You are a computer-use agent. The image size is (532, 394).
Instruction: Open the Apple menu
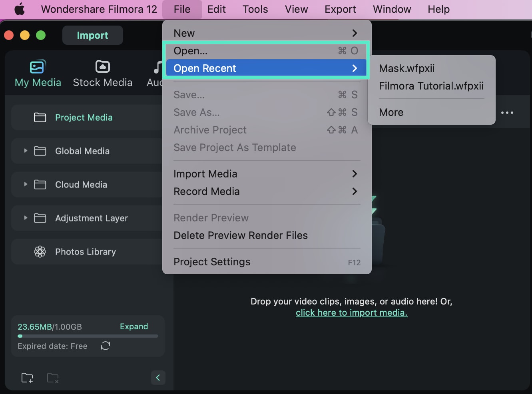pyautogui.click(x=20, y=9)
